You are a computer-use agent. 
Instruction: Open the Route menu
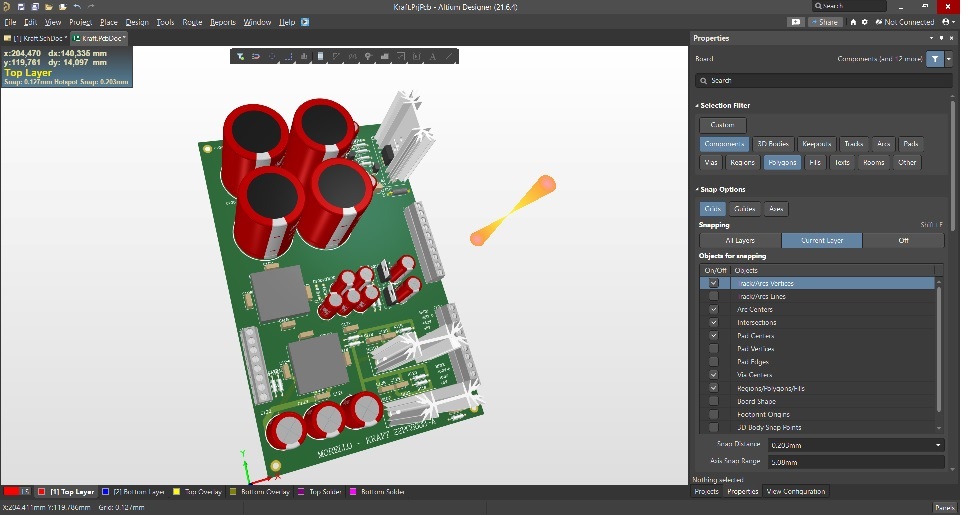point(193,22)
